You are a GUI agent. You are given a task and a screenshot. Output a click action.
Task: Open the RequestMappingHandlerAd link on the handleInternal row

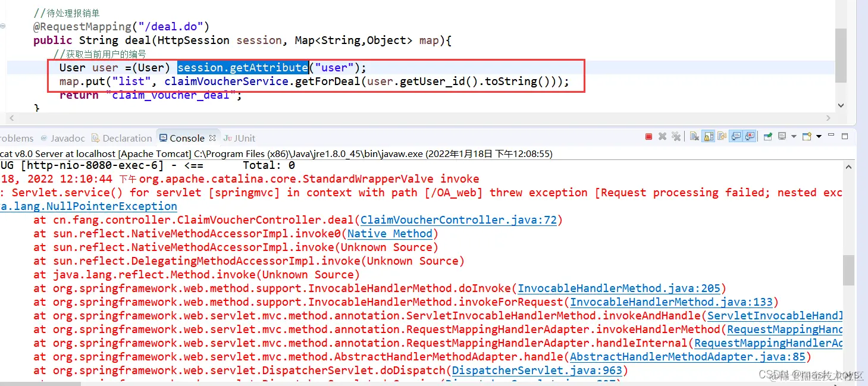tap(769, 343)
